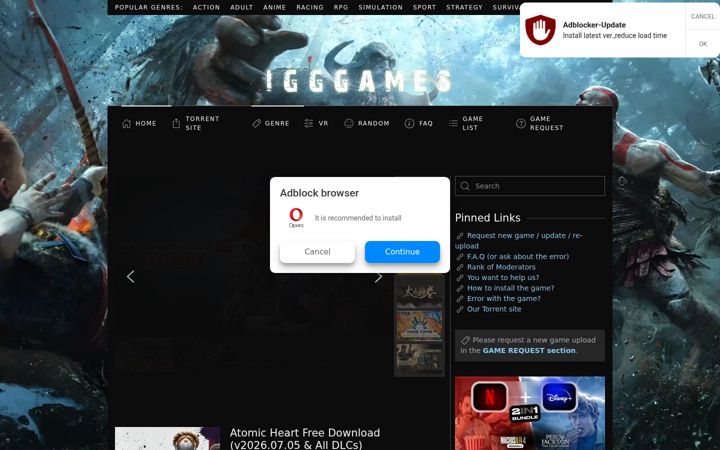Open 'Our Torrent site' link
Screen dimensions: 720x450
tap(494, 309)
